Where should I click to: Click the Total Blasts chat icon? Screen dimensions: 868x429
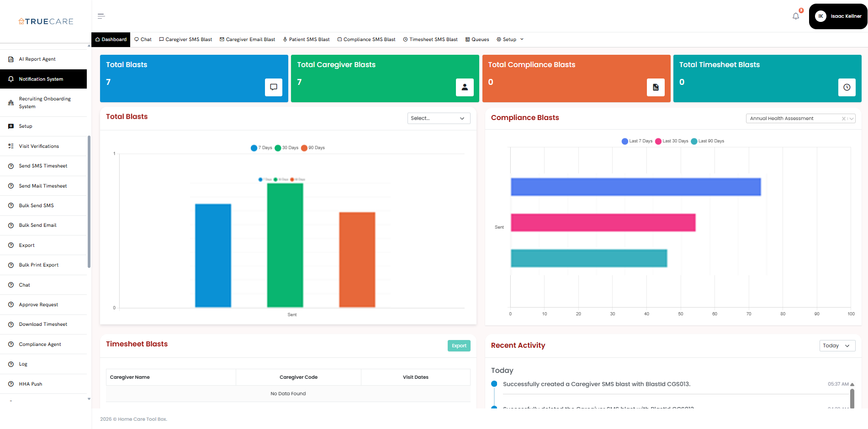point(274,87)
